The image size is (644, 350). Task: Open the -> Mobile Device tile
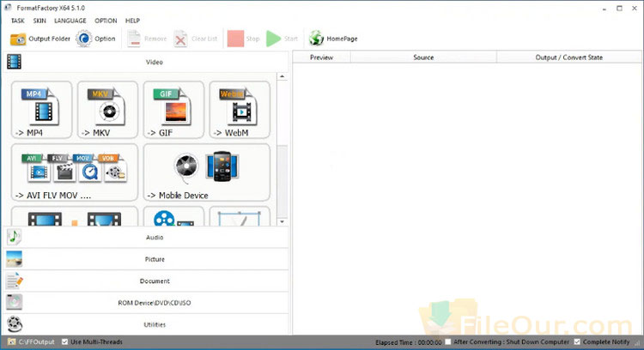207,172
